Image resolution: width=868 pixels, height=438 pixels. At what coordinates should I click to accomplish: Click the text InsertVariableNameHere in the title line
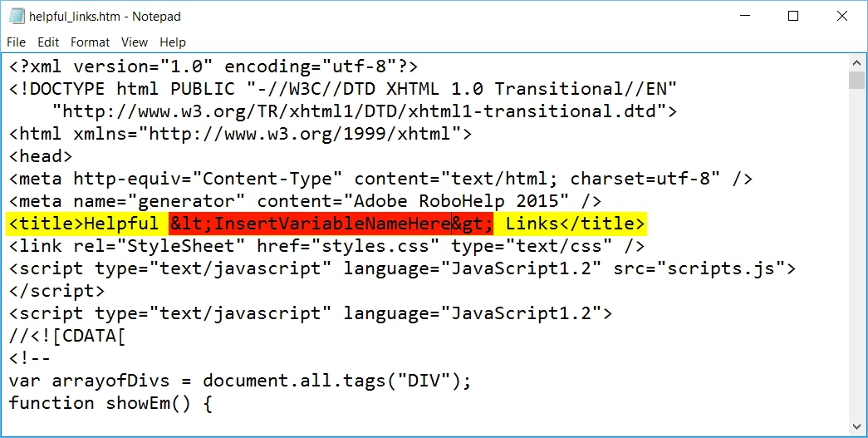332,224
